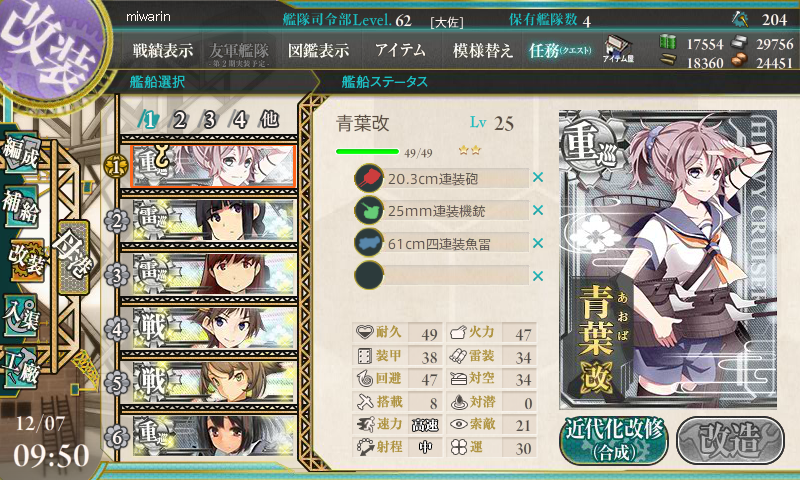800x480 pixels.
Task: Open the 任務(クエスト) quest menu
Action: [560, 50]
